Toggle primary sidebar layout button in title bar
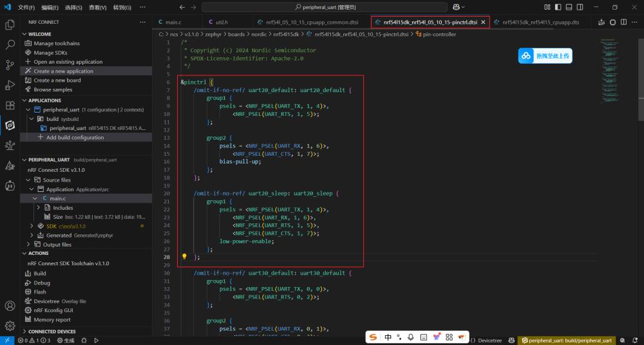644x345 pixels. [558, 7]
